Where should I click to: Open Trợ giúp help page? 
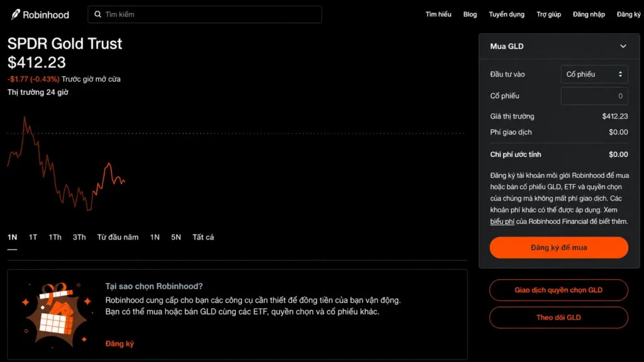(x=548, y=14)
